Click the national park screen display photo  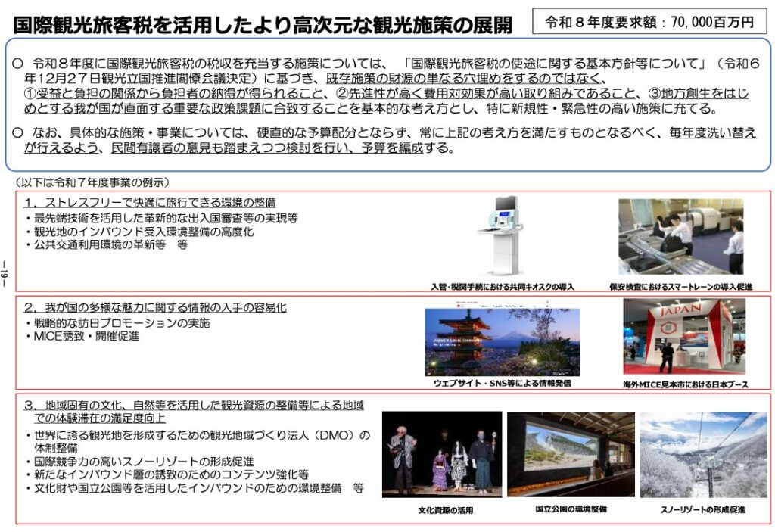click(x=570, y=453)
